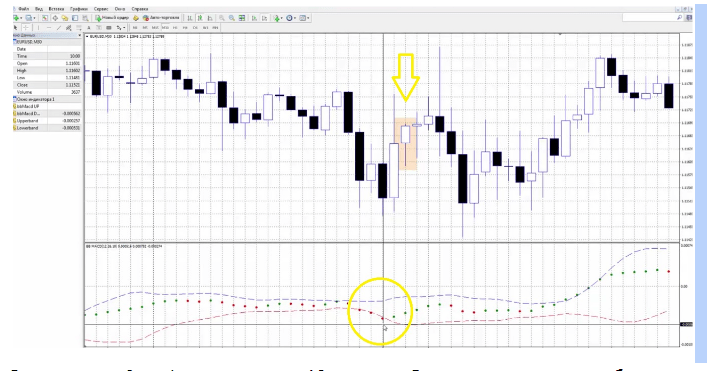Open the Окно menu
The height and width of the screenshot is (371, 724).
click(120, 9)
